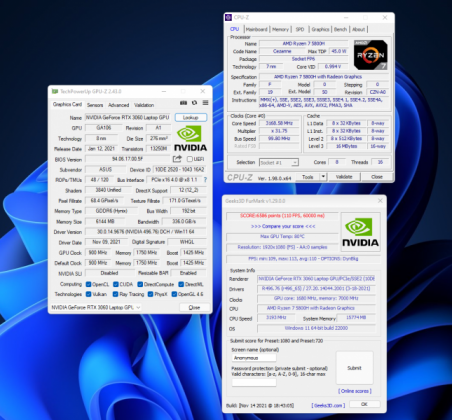Expand the CPU-Z Tools dropdown arrow
Image resolution: width=452 pixels, height=420 pixels.
coord(323,177)
